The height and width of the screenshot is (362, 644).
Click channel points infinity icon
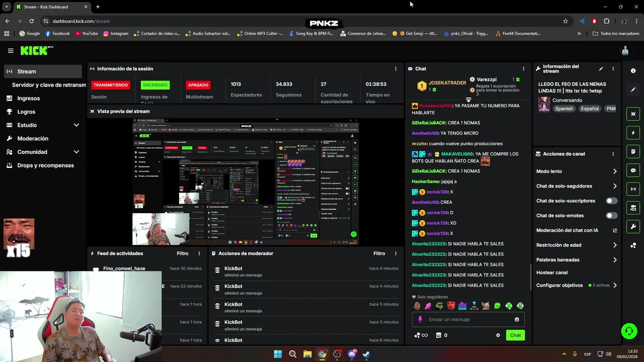click(421, 335)
